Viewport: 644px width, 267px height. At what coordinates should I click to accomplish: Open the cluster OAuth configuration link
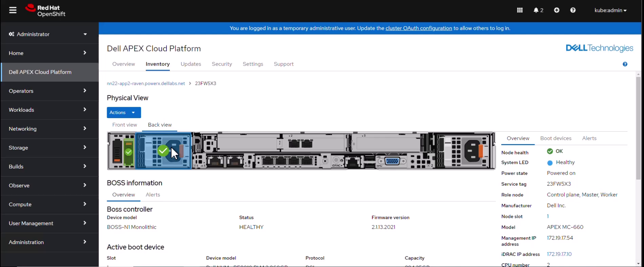coord(419,28)
